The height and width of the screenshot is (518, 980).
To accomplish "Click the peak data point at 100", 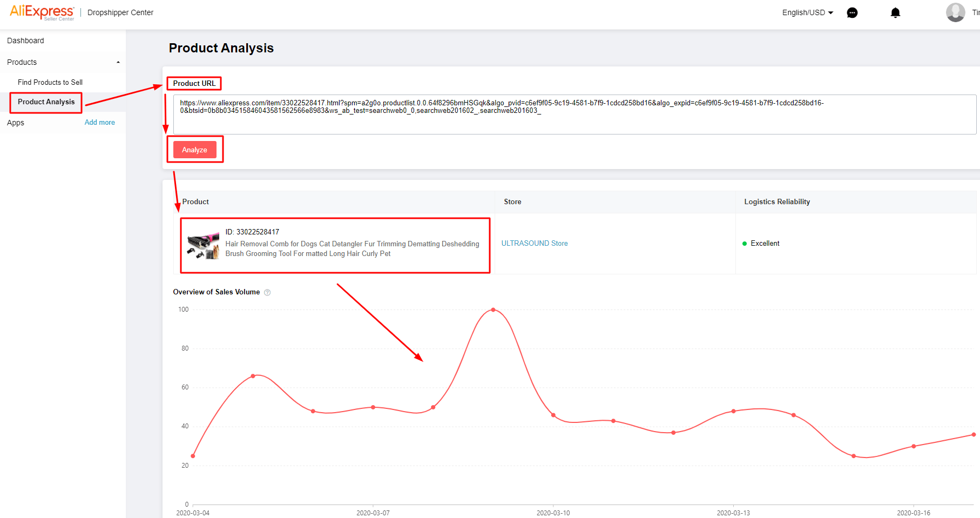I will click(x=493, y=310).
